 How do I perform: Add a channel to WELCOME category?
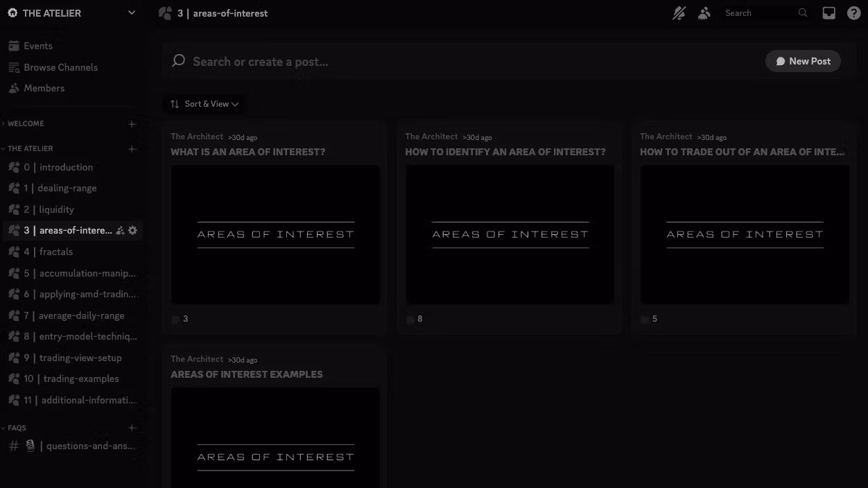tap(132, 124)
